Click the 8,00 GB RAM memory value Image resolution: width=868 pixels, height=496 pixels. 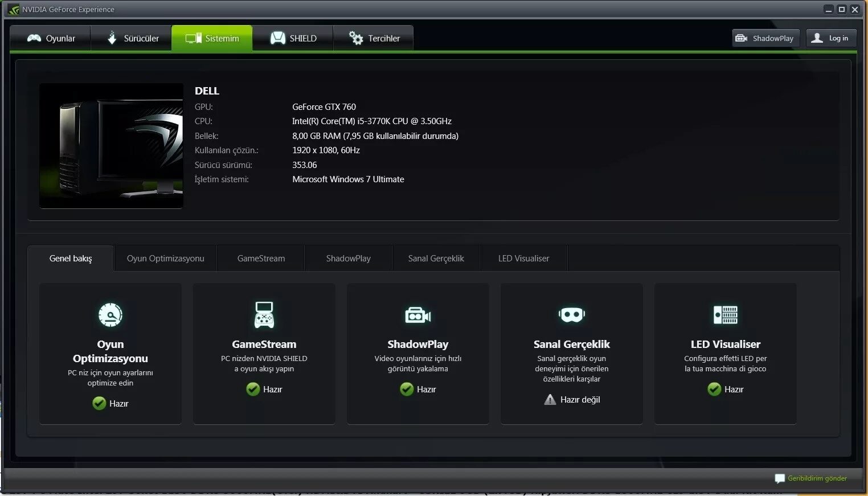click(x=375, y=136)
